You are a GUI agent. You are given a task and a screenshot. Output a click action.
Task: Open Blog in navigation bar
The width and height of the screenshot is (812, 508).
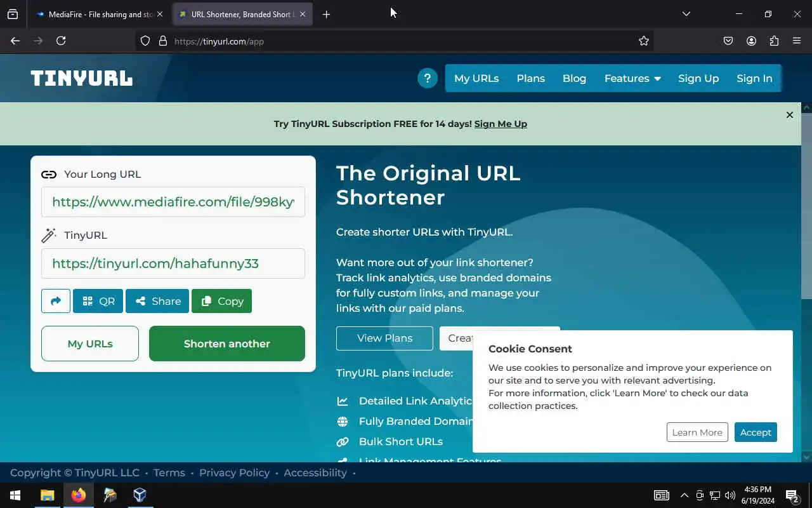(x=574, y=78)
